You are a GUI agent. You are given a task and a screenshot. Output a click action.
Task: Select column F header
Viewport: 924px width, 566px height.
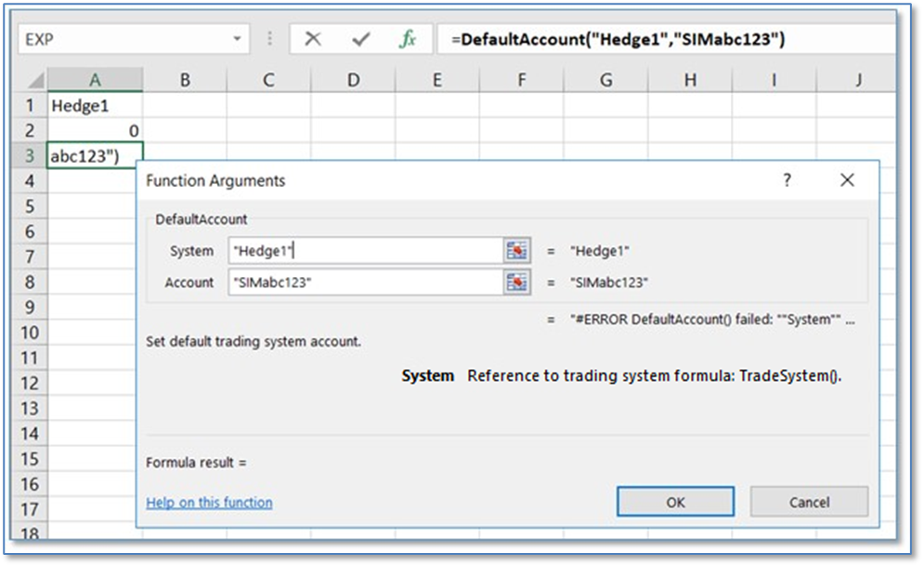521,81
